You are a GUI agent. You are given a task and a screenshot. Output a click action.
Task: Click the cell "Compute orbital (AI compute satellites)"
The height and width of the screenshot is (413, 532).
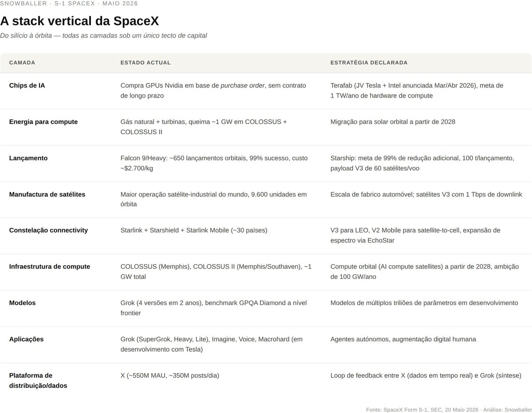(425, 272)
